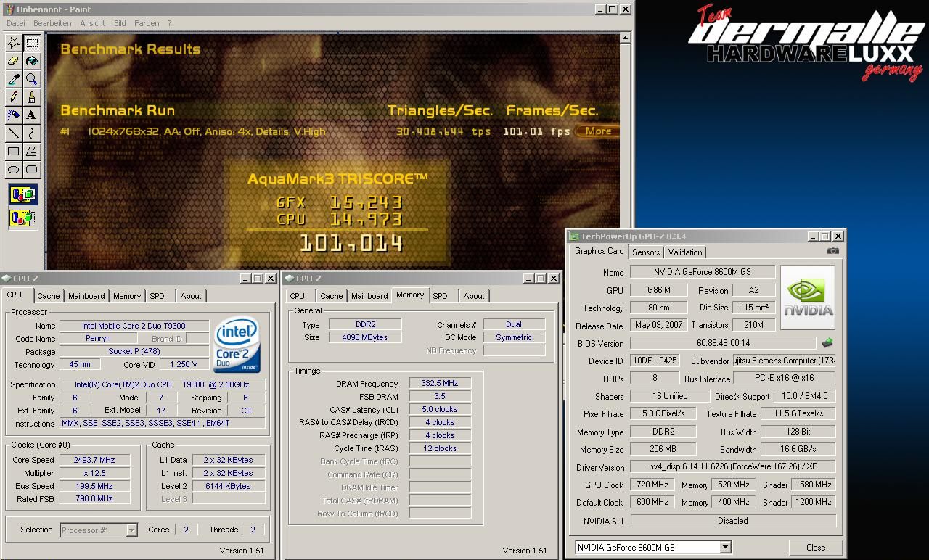Select the Graphics Card tab in GPU-Z

coord(599,251)
